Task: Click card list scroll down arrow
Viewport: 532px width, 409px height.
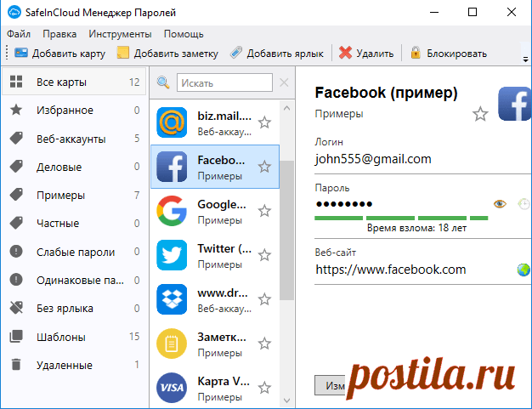Action: click(286, 400)
